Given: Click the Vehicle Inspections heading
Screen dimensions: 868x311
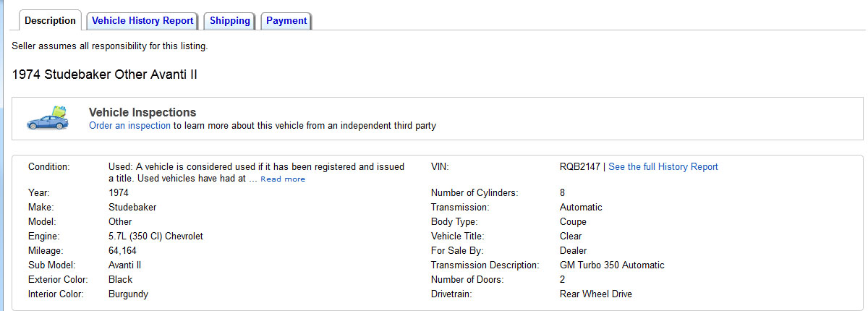Looking at the screenshot, I should tap(142, 113).
